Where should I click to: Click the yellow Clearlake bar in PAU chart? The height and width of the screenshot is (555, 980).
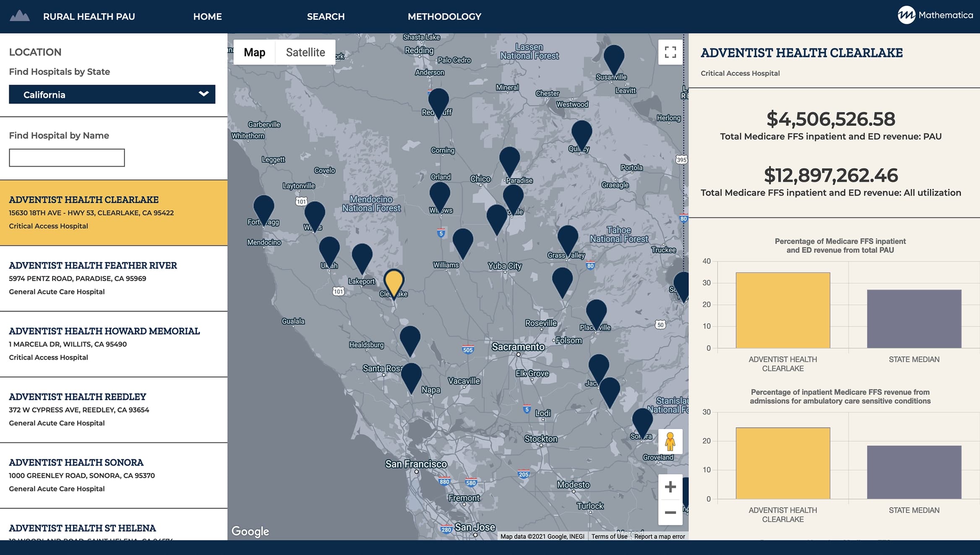click(x=783, y=310)
